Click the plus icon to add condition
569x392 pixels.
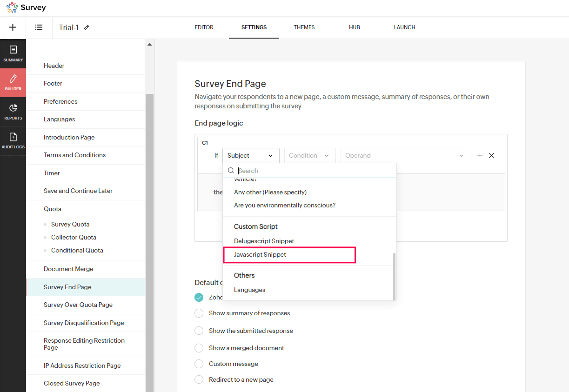pyautogui.click(x=480, y=155)
